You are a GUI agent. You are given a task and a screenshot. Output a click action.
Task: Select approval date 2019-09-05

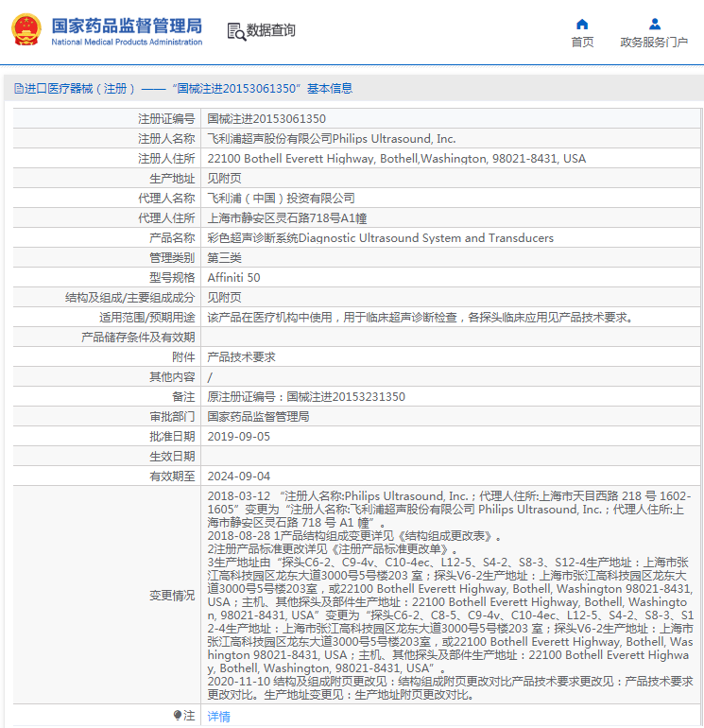(238, 437)
